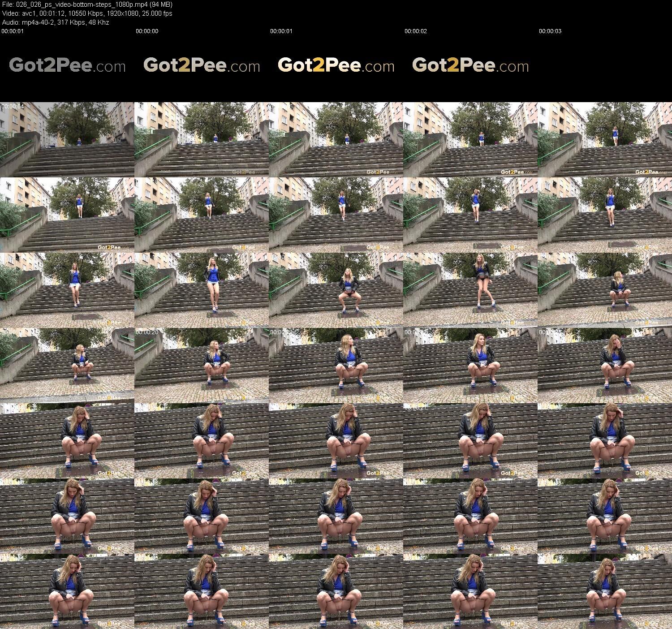672x629 pixels.
Task: Click the video codec info line
Action: [x=87, y=13]
